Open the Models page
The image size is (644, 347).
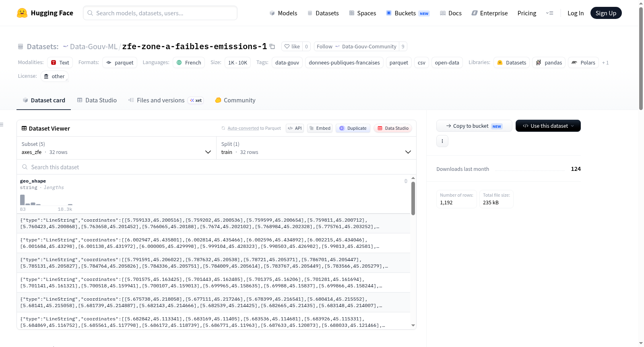283,13
